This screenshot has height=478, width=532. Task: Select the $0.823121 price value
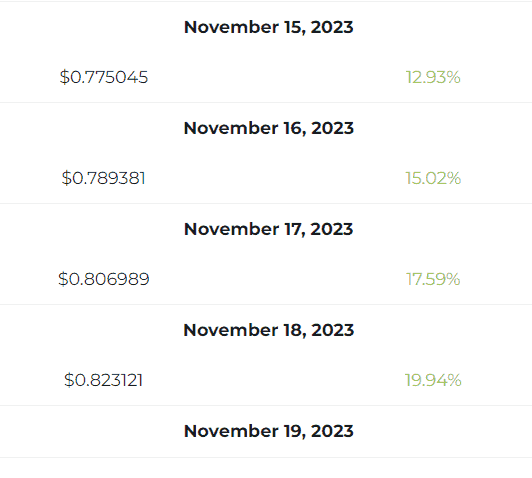103,380
